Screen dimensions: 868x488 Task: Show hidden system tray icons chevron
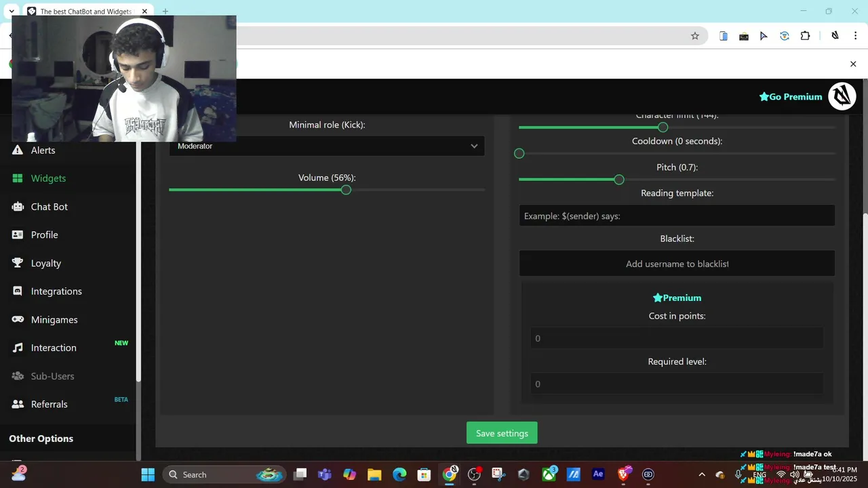tap(702, 474)
